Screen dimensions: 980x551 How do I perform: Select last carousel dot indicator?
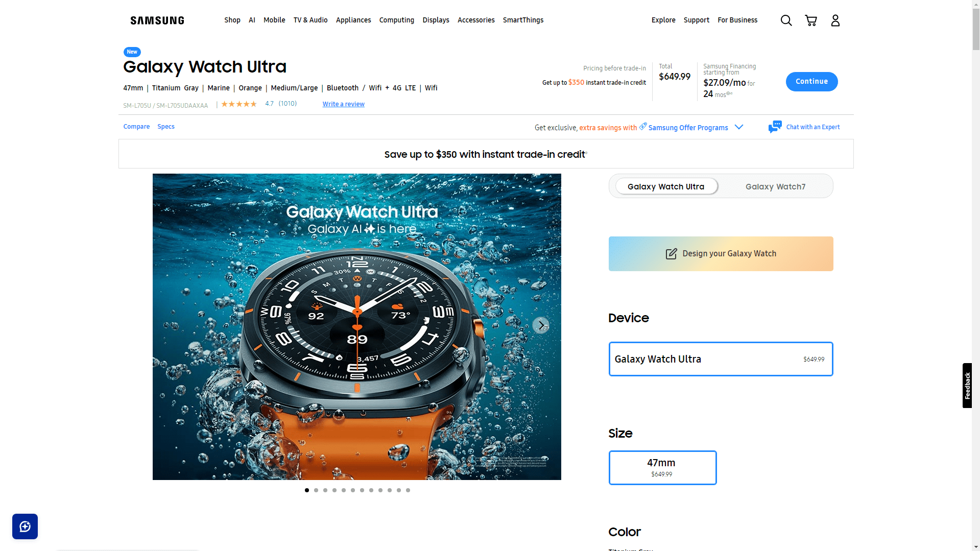click(408, 490)
